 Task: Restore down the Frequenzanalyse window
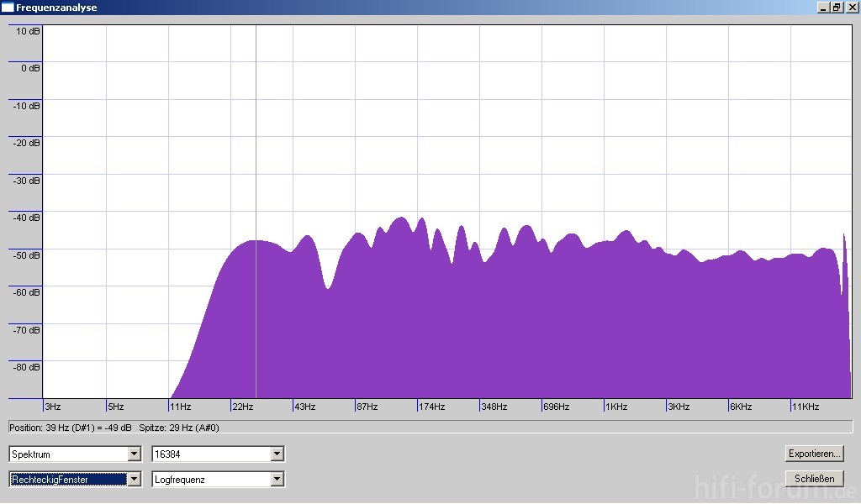[x=837, y=8]
